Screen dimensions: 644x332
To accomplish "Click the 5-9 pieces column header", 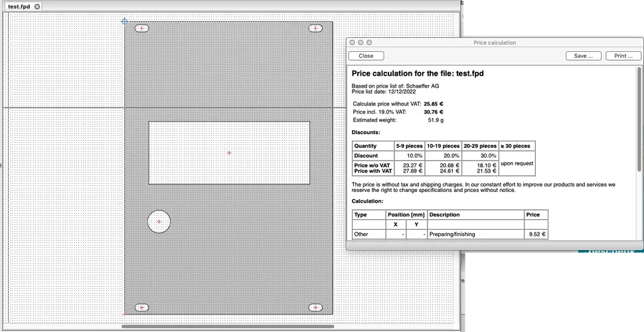I will click(409, 146).
